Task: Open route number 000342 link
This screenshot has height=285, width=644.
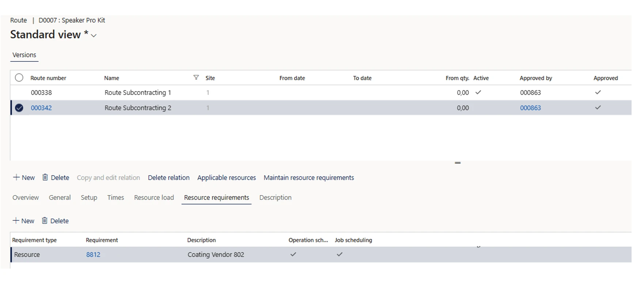Action: click(41, 108)
